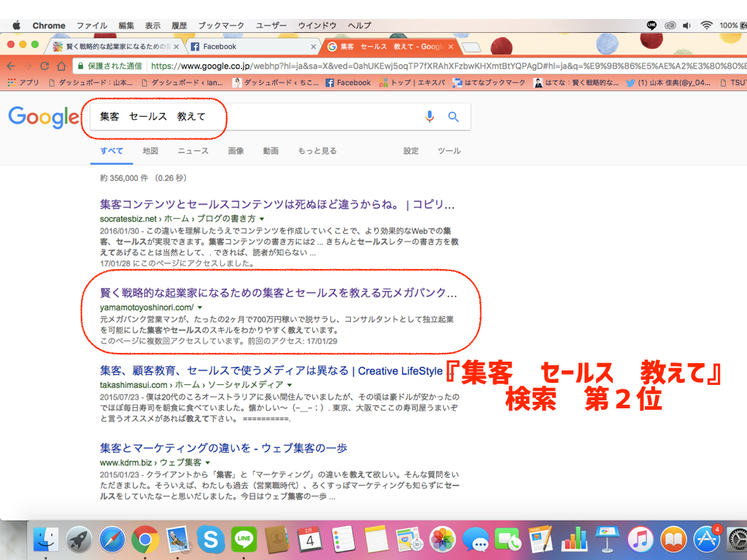Image resolution: width=747 pixels, height=560 pixels.
Task: Select 動画 videos search tab
Action: (x=271, y=151)
